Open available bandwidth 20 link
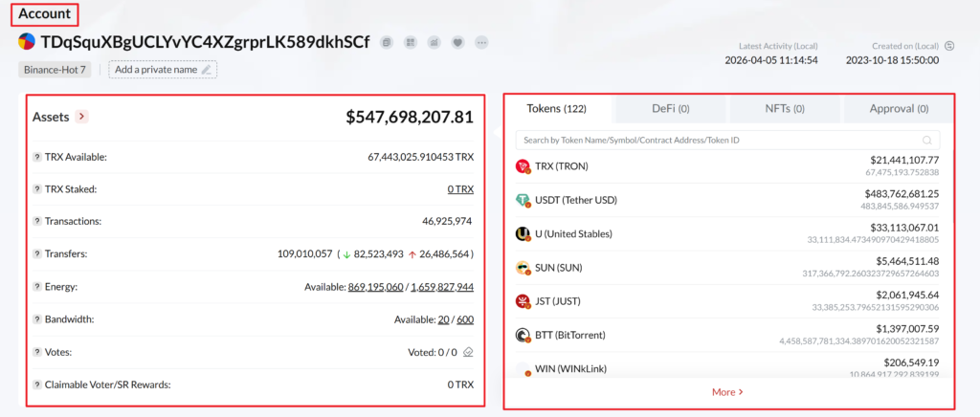This screenshot has width=980, height=417. [x=444, y=319]
